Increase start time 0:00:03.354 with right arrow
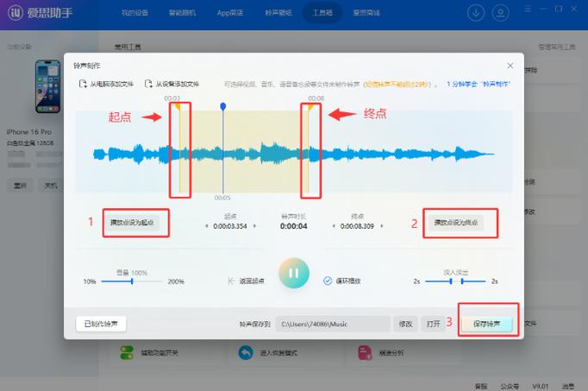This screenshot has height=391, width=588. pyautogui.click(x=254, y=226)
